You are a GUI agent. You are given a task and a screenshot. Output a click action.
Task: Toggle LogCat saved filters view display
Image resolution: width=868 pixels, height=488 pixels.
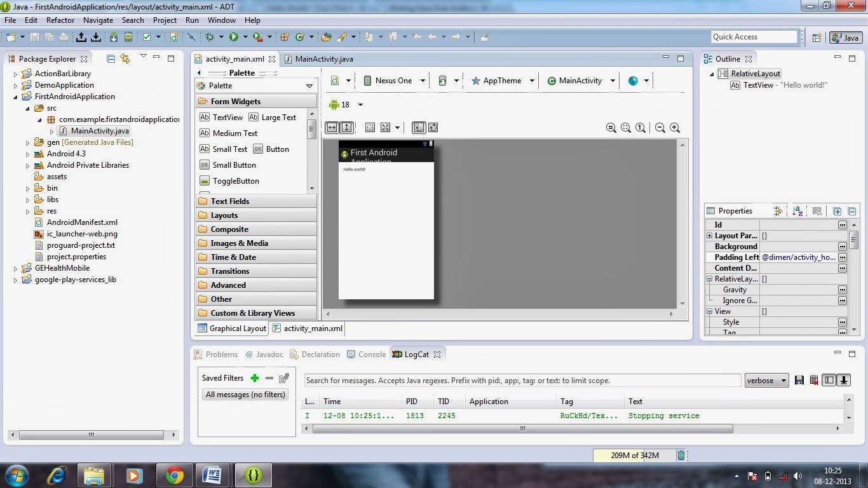[x=829, y=381]
